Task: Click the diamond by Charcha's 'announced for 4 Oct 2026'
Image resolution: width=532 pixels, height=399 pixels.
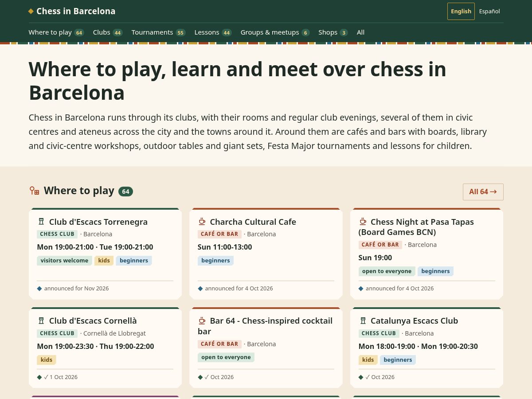Action: pyautogui.click(x=200, y=289)
